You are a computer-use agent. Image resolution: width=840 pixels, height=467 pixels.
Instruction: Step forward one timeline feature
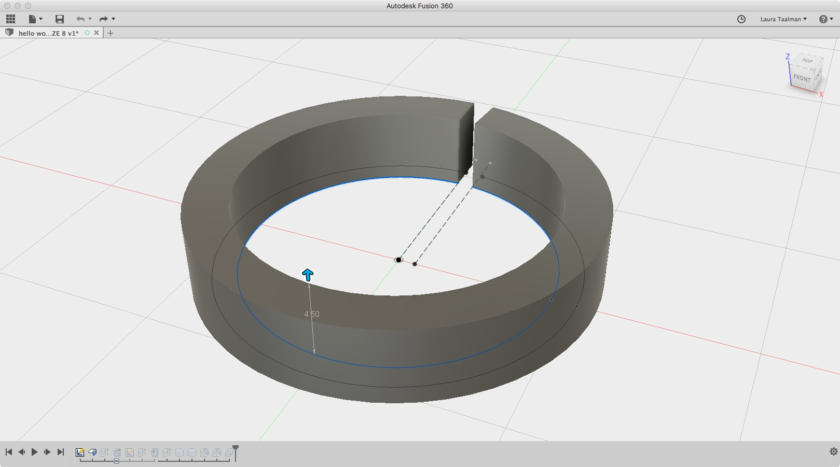[47, 452]
